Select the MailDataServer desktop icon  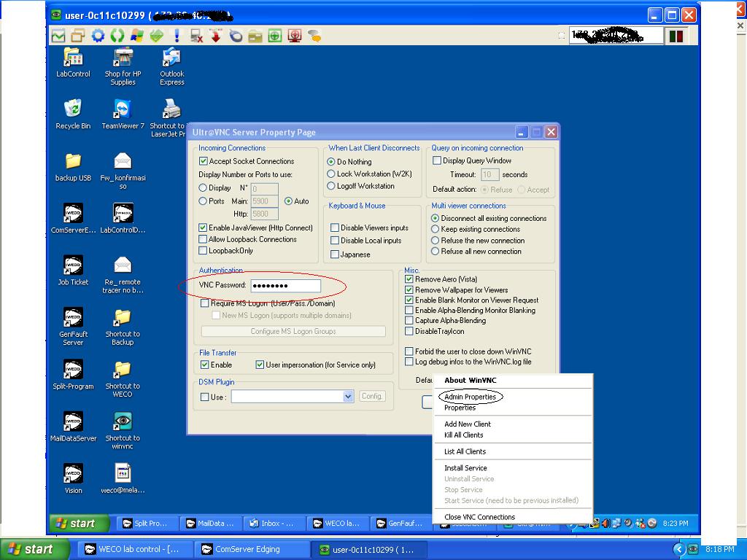click(x=73, y=426)
